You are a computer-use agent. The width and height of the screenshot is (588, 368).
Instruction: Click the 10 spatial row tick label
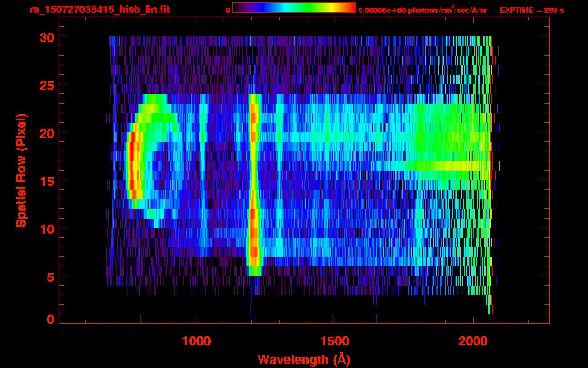[x=46, y=229]
